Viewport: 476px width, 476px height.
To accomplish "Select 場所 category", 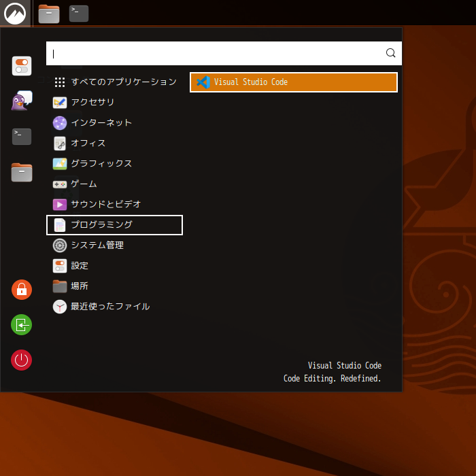I will point(114,286).
